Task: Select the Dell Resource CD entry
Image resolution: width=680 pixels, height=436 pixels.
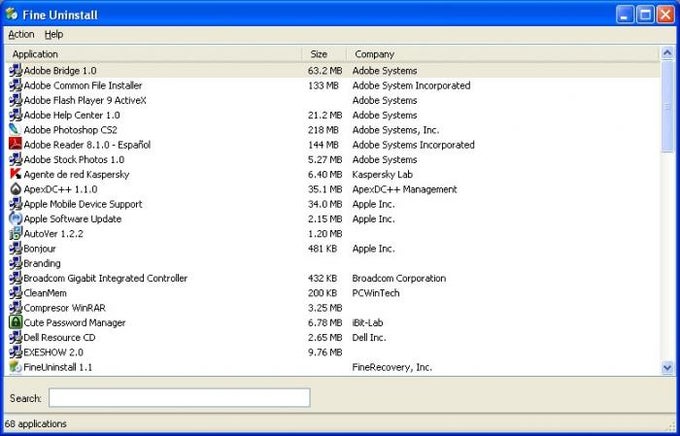Action: click(59, 337)
